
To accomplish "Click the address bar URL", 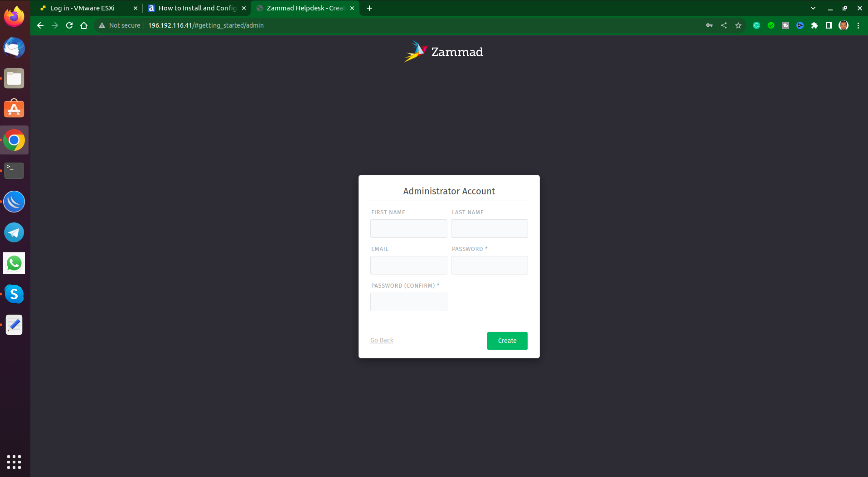I will [x=206, y=25].
